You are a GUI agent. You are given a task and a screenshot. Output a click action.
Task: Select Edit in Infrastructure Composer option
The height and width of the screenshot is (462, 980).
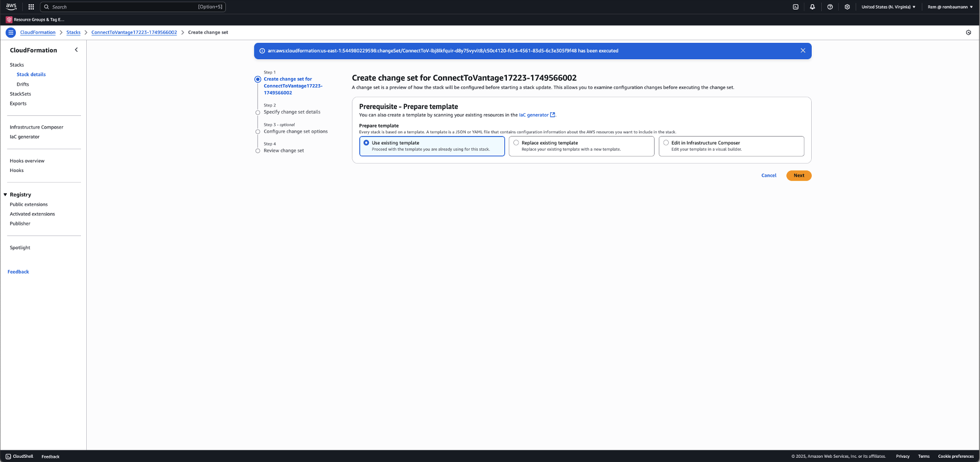(731, 146)
